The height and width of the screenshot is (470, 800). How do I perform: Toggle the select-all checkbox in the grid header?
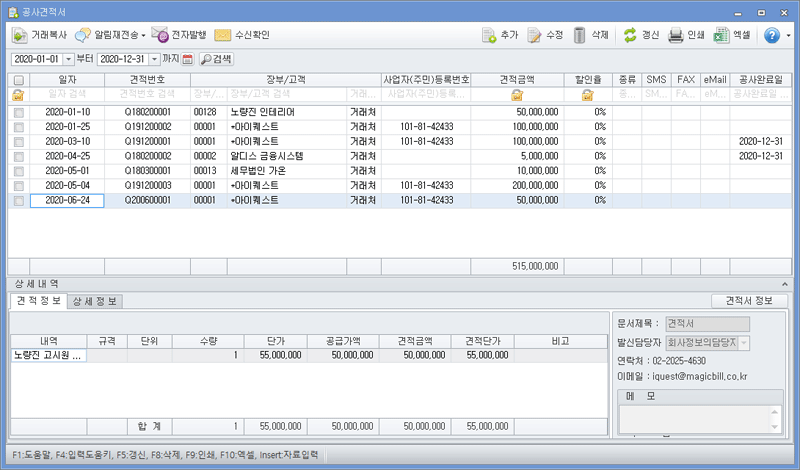click(x=18, y=80)
